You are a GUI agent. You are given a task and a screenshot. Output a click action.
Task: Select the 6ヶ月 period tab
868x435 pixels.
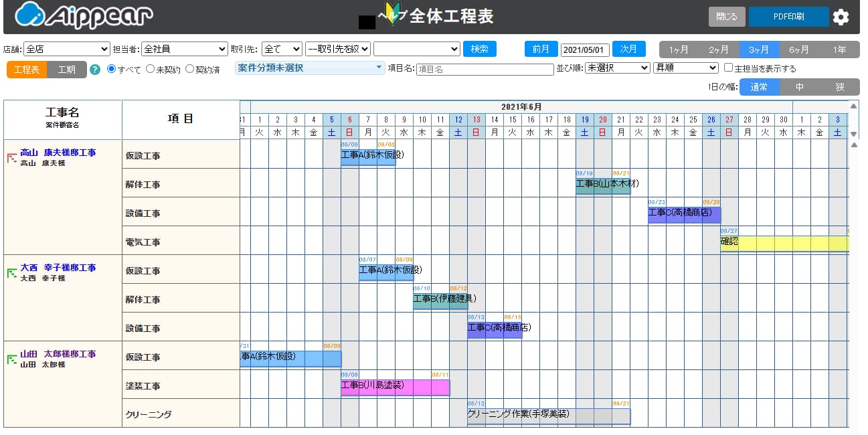tap(799, 50)
